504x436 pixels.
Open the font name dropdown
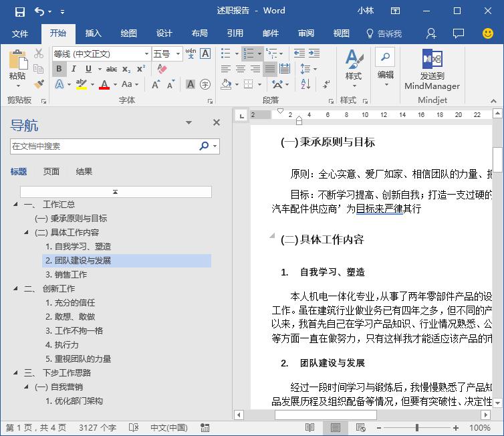click(x=146, y=53)
